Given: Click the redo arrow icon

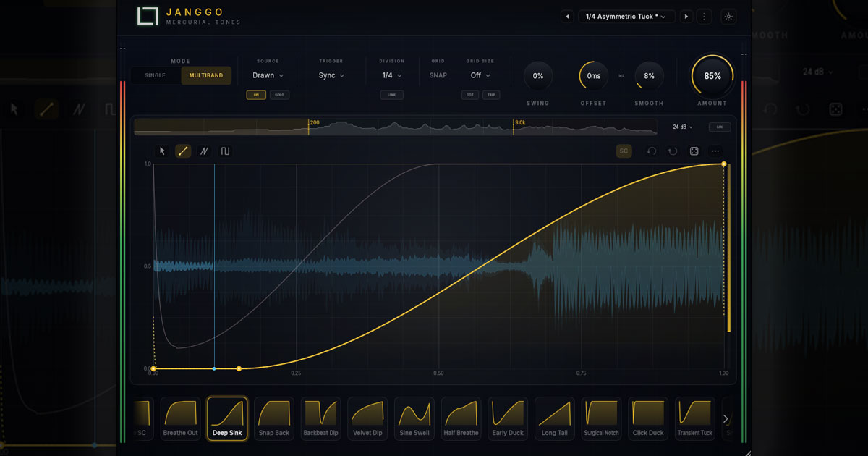Looking at the screenshot, I should (x=673, y=151).
